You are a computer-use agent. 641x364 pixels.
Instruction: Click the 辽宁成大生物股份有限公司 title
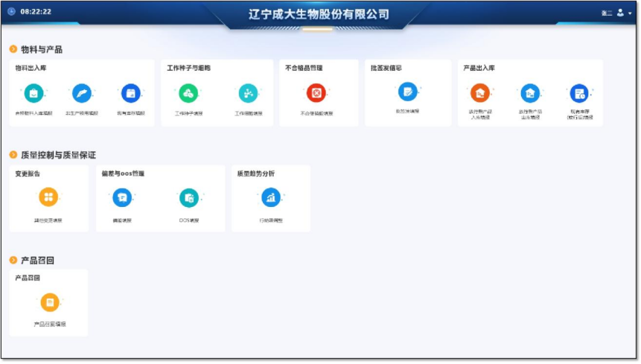319,14
